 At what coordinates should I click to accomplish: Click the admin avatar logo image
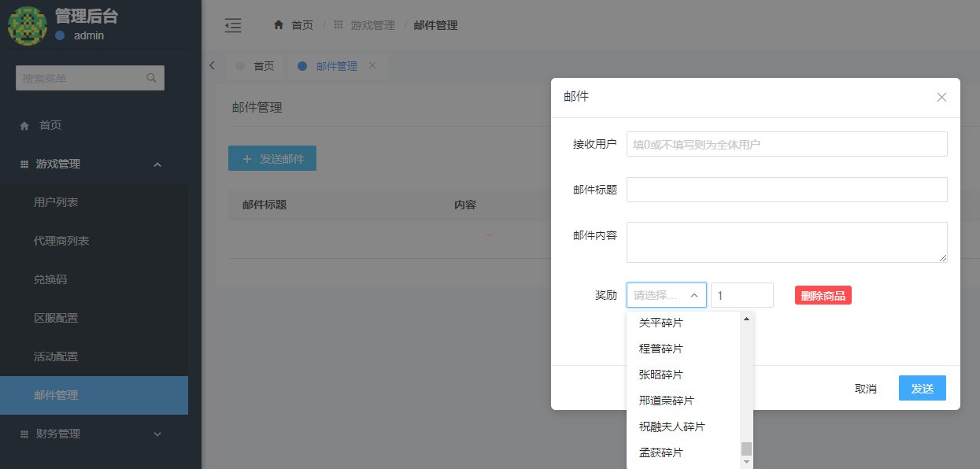pos(27,25)
